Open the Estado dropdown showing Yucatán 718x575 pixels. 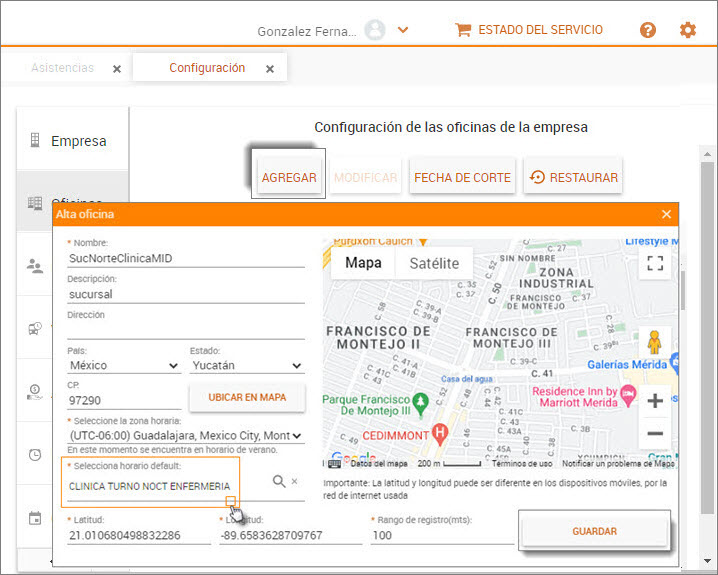[246, 366]
